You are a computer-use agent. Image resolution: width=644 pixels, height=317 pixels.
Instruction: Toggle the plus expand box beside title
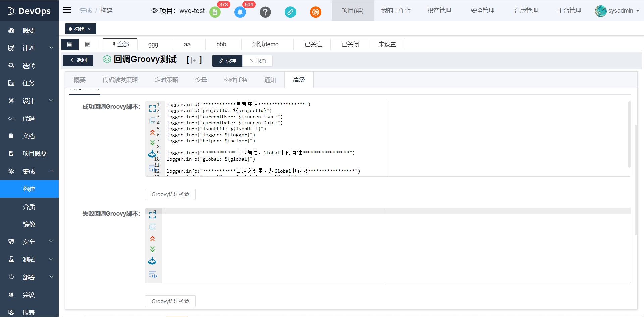click(194, 60)
